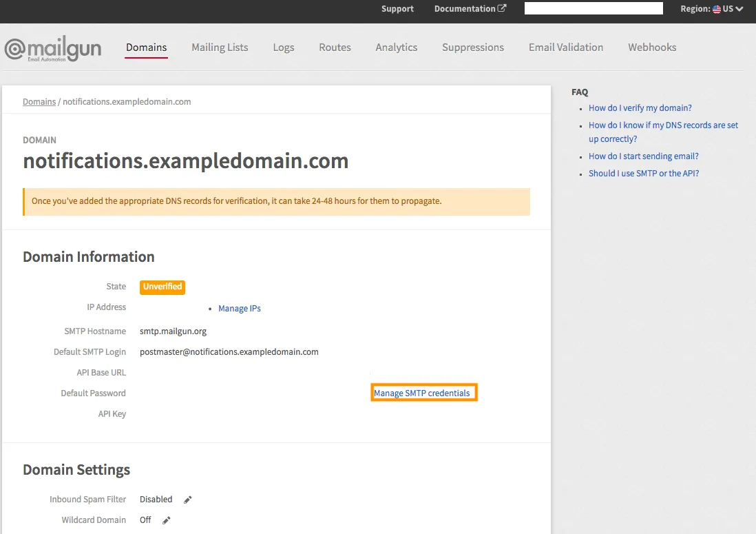
Task: Click the Mailgun logo
Action: tap(53, 49)
